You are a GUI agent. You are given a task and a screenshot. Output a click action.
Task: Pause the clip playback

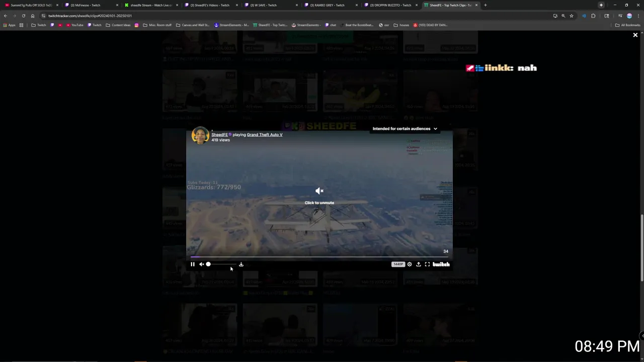pos(192,264)
